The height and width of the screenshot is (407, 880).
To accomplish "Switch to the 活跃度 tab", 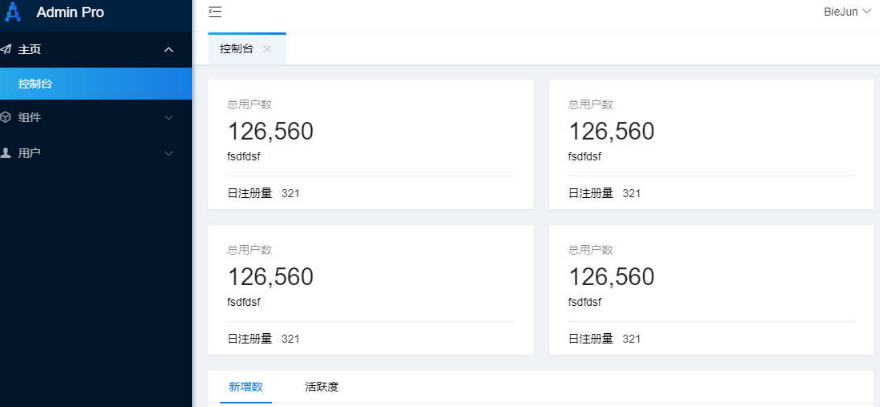I will pyautogui.click(x=322, y=387).
